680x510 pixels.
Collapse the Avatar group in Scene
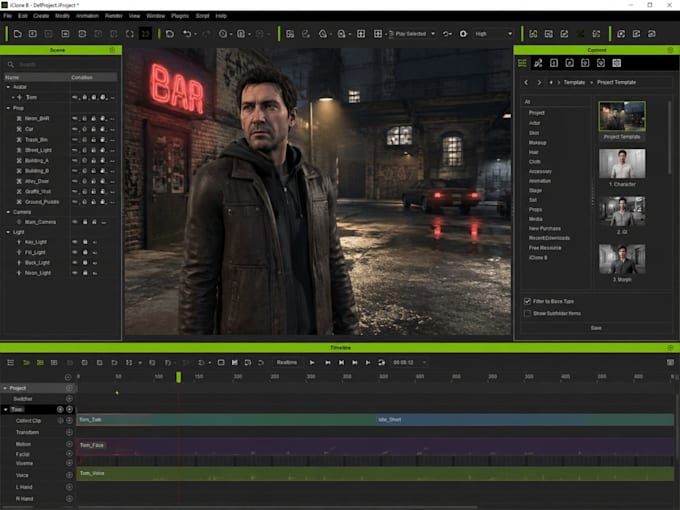pyautogui.click(x=8, y=87)
